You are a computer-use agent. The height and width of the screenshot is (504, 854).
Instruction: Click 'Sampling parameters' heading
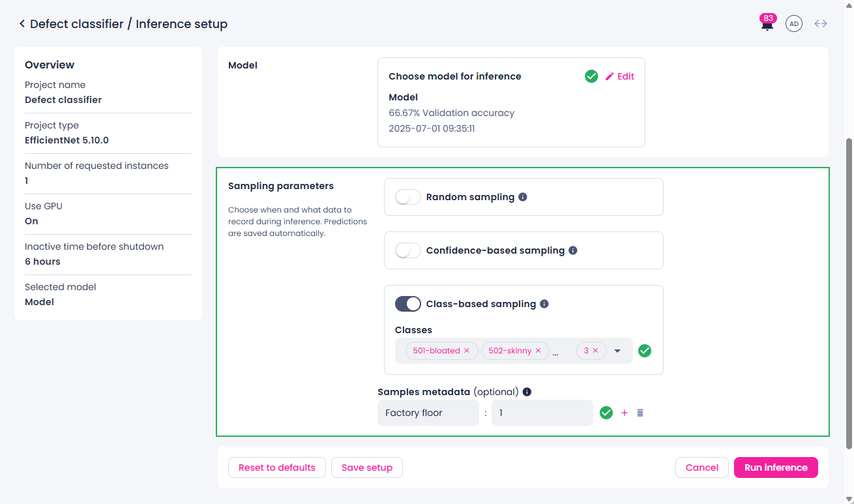tap(281, 186)
